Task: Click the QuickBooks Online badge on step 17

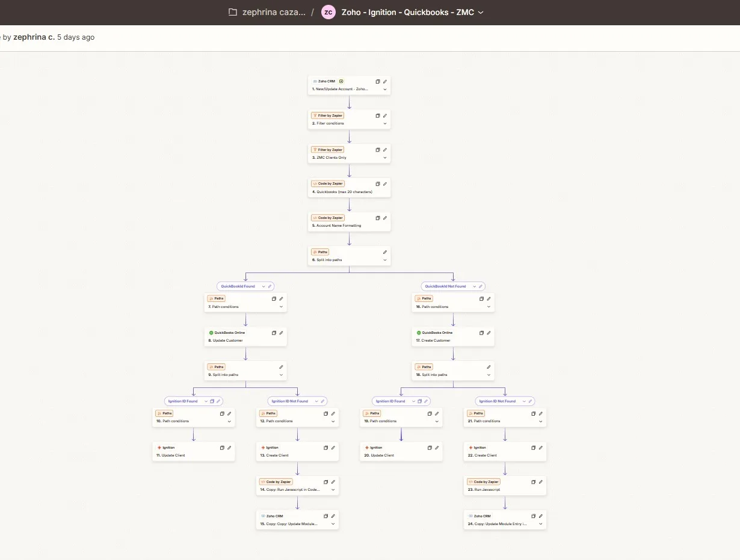Action: point(434,333)
